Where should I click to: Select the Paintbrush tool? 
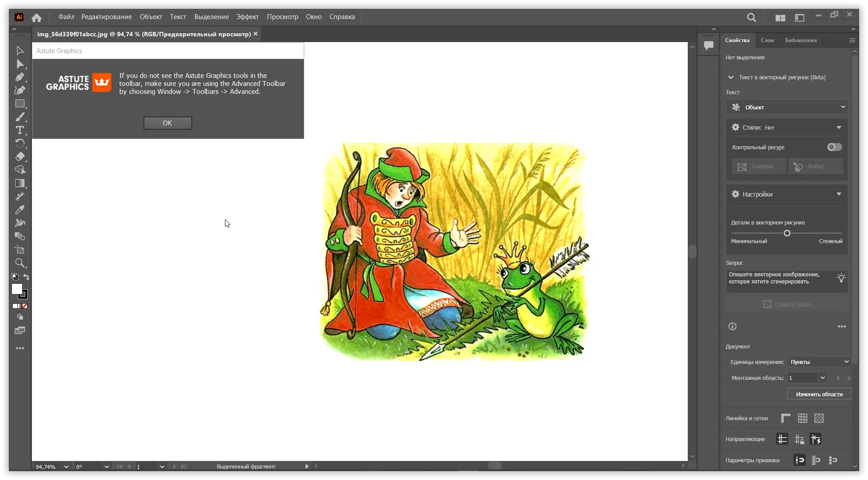click(19, 117)
